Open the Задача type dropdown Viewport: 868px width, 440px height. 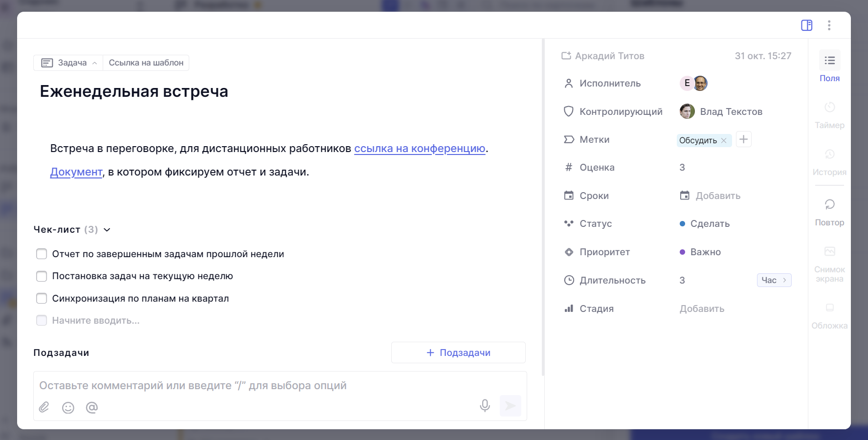(68, 63)
